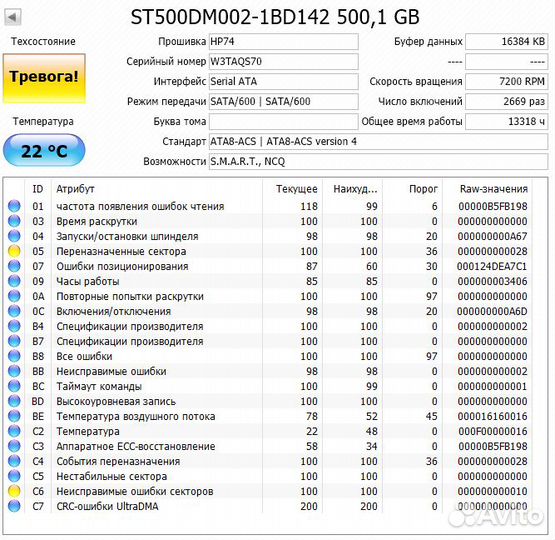Click attribute name Таймаут команды
555x540 pixels.
pos(99,386)
